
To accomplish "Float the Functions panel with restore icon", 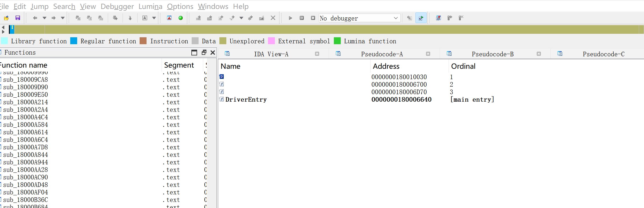I will (x=204, y=52).
